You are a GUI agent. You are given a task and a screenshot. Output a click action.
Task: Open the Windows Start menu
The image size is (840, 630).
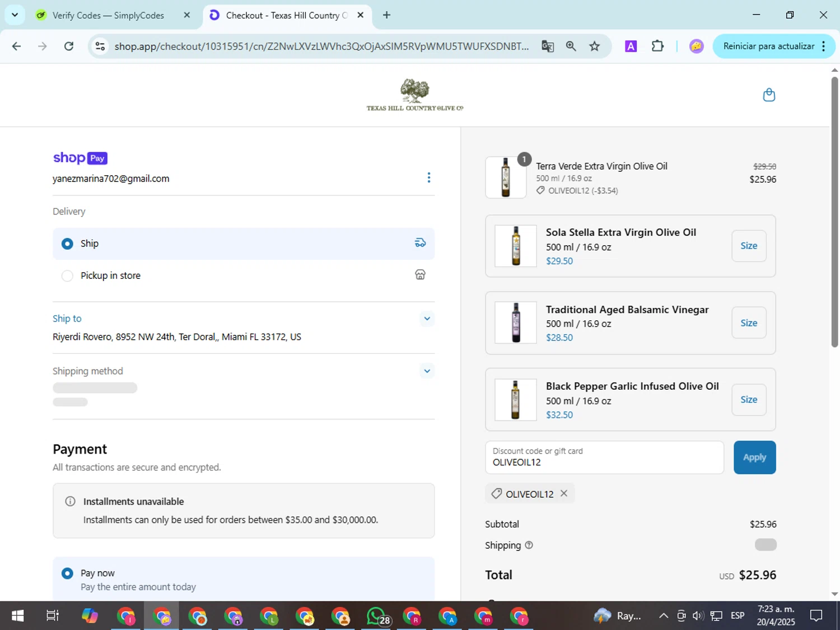coord(17,616)
